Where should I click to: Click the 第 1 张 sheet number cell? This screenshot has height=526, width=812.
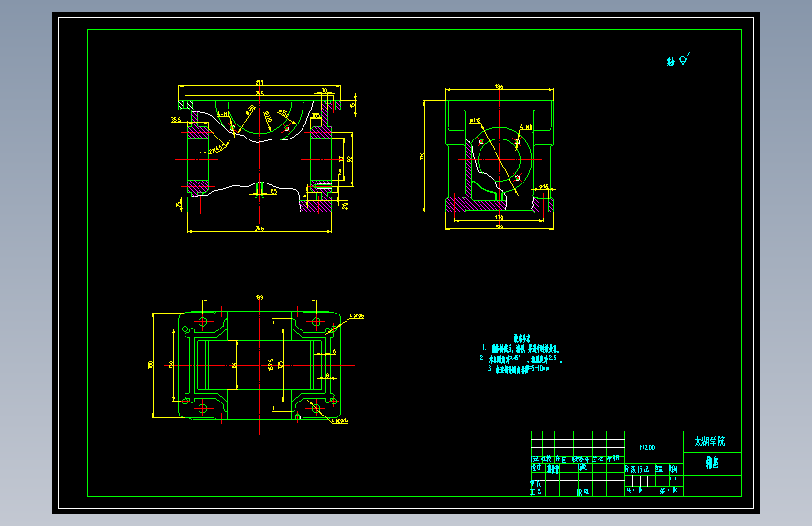(669, 490)
